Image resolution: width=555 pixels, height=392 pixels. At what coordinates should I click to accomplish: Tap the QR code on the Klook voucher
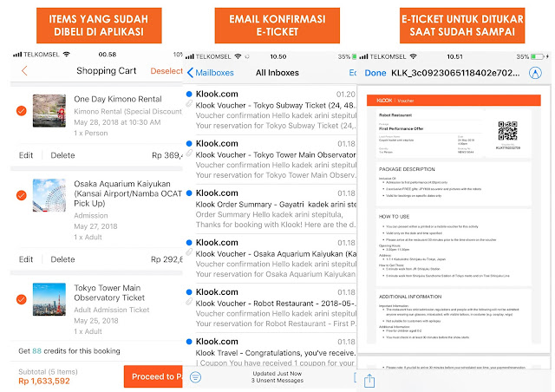[507, 131]
